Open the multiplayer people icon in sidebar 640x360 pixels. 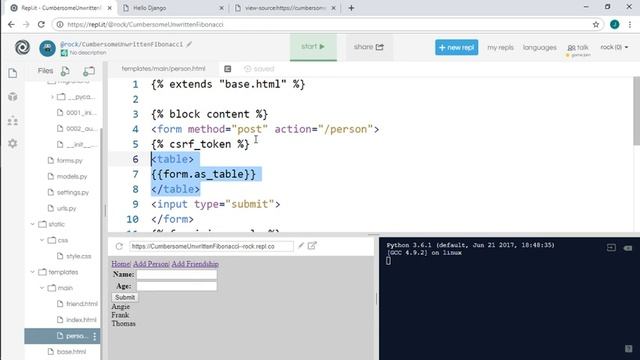point(13,121)
